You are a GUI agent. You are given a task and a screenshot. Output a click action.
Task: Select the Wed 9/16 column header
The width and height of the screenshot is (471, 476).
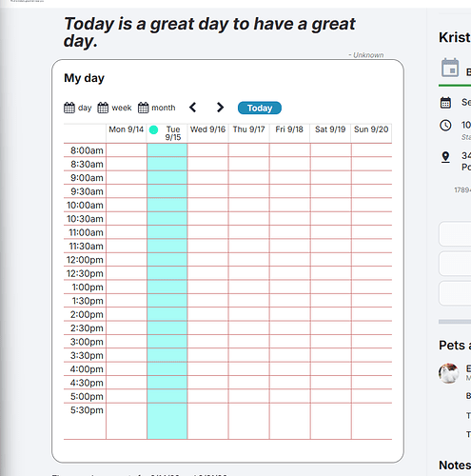[207, 129]
